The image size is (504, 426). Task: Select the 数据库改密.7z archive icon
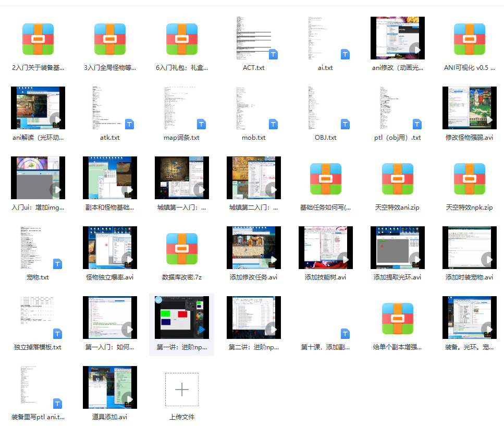[x=182, y=248]
